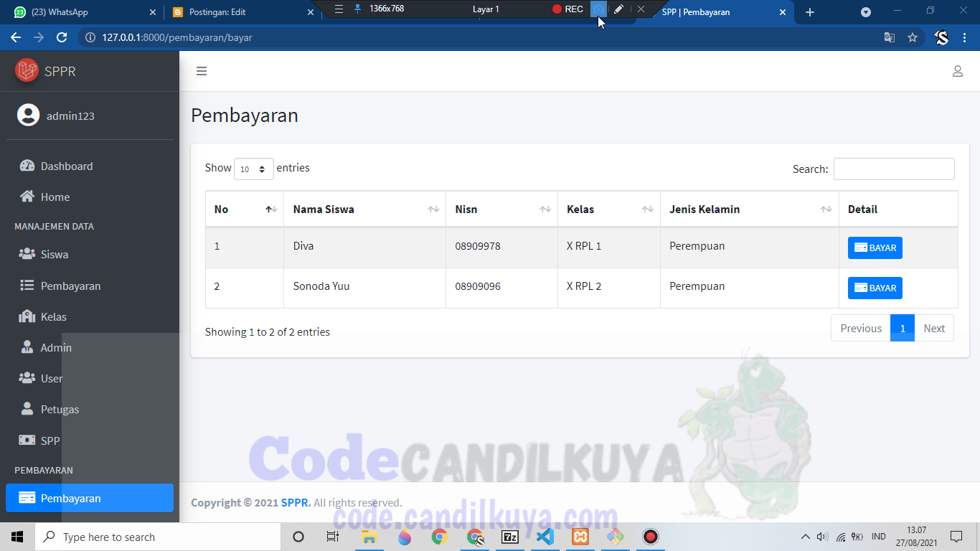Select Pembayaran under Manajemen Data
The width and height of the screenshot is (980, 551).
click(x=90, y=286)
